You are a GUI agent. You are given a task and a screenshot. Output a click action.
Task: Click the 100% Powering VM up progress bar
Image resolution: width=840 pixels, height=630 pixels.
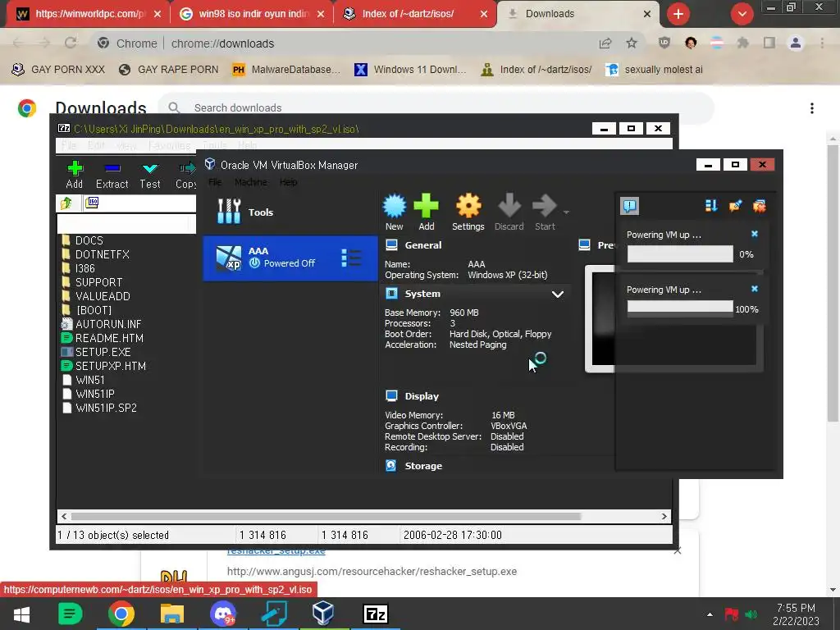coord(680,308)
